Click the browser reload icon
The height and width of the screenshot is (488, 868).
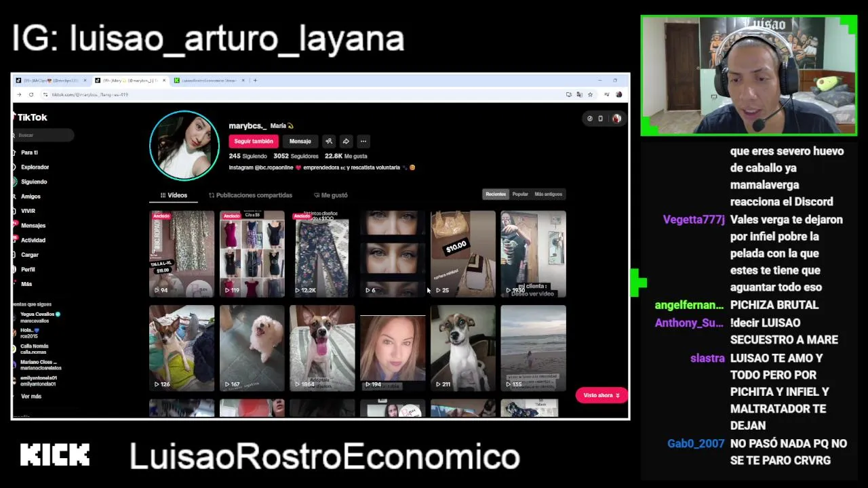coord(31,95)
